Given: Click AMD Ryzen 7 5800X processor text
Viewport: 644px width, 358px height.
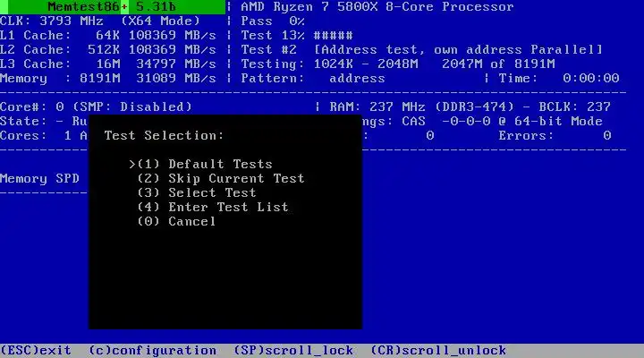Looking at the screenshot, I should (x=377, y=7).
